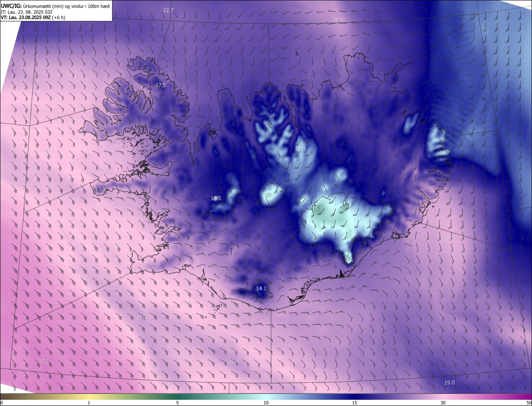Image resolution: width=532 pixels, height=406 pixels.
Task: Click the 17.5 value in the Westfjords
Action: tap(160, 86)
